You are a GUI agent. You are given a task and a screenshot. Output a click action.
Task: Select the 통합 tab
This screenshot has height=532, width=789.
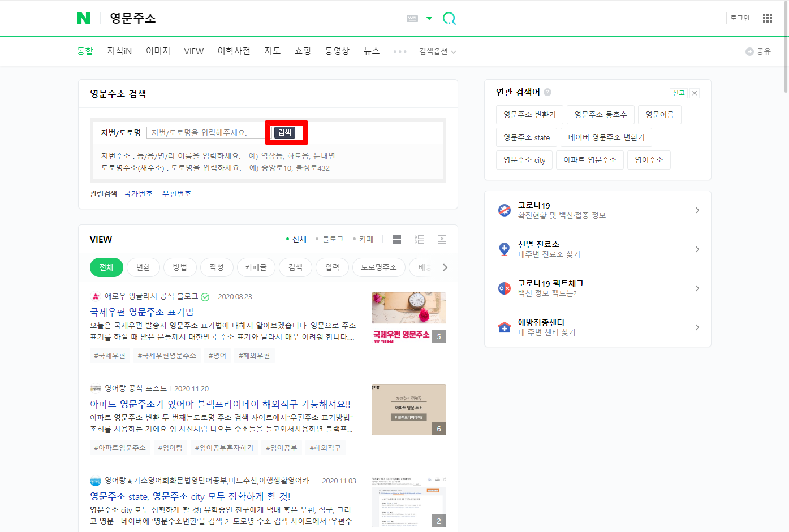tap(85, 51)
